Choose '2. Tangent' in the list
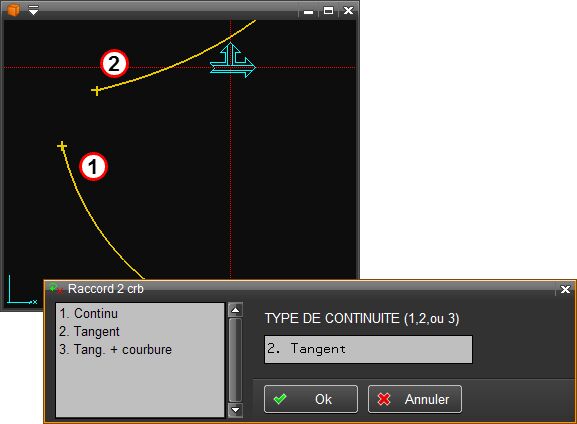577x424 pixels. point(89,332)
